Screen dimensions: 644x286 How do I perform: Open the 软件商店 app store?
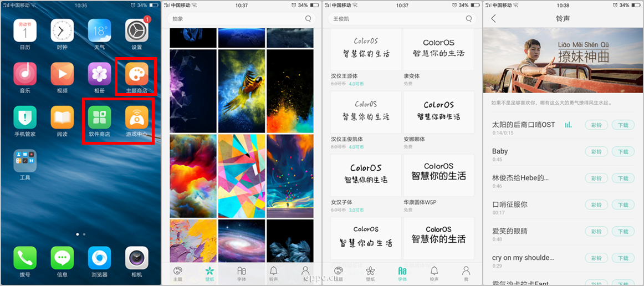coord(99,118)
